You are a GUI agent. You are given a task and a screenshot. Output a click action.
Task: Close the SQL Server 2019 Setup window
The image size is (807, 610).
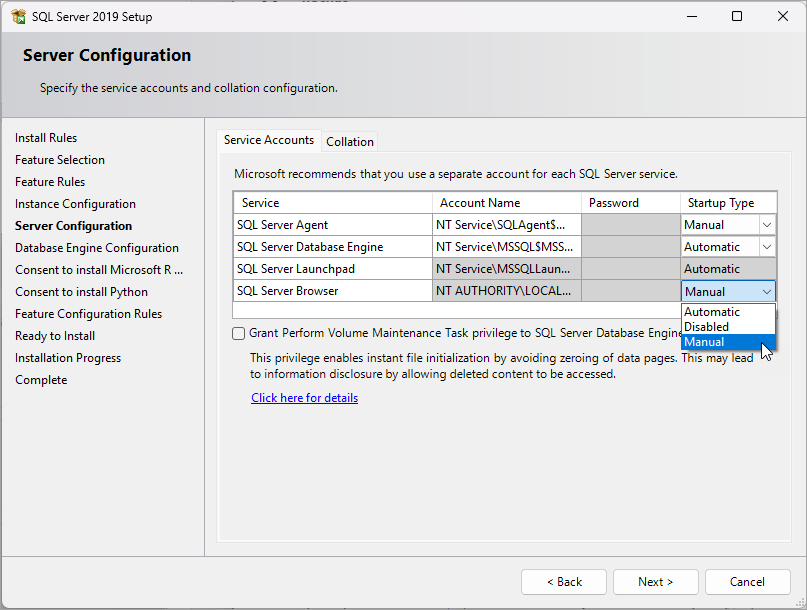point(783,16)
